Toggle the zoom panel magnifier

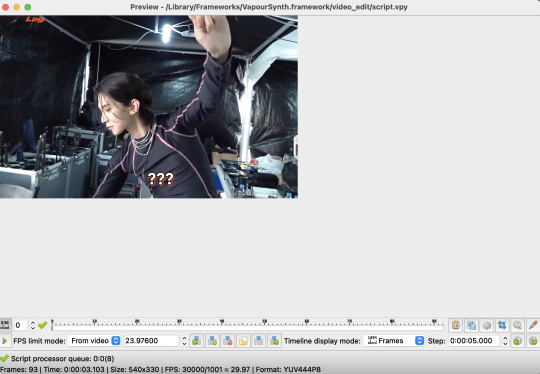pyautogui.click(x=517, y=325)
